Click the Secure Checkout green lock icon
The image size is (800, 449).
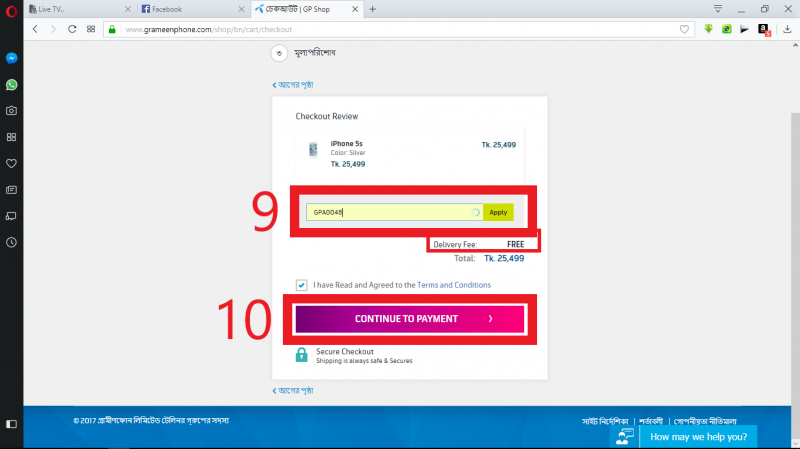pos(302,355)
